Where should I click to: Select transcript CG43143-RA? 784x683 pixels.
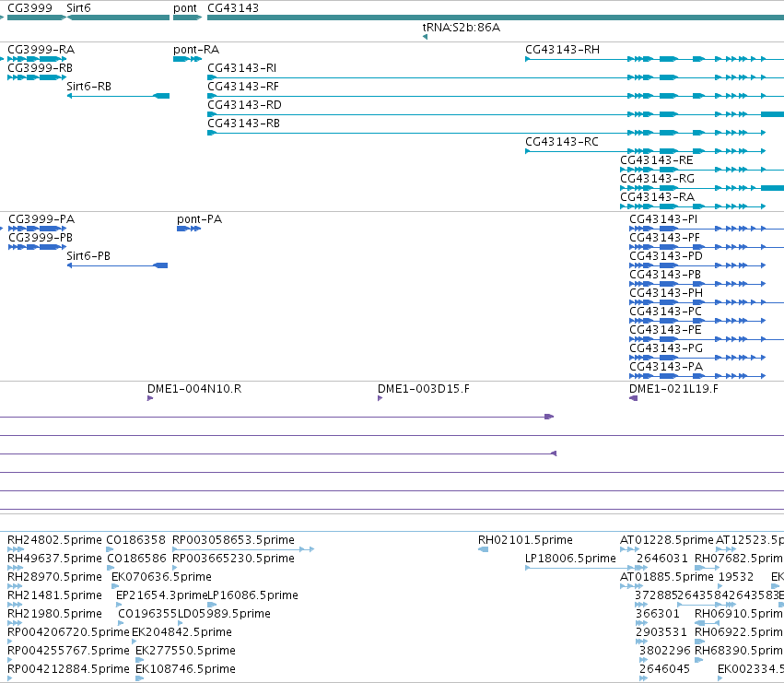point(657,197)
